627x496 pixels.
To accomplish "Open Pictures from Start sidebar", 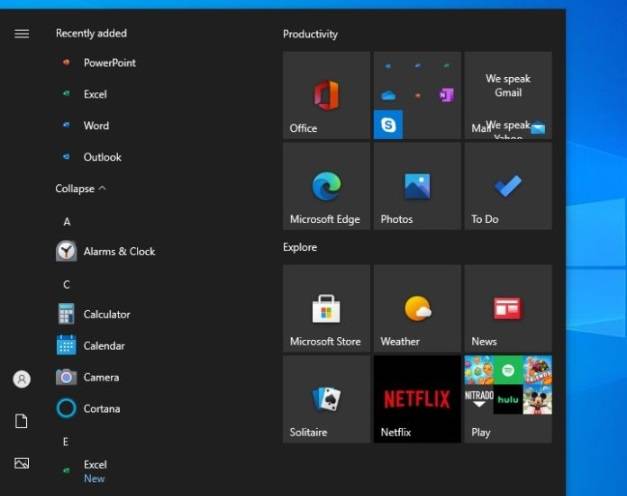I will (x=22, y=463).
